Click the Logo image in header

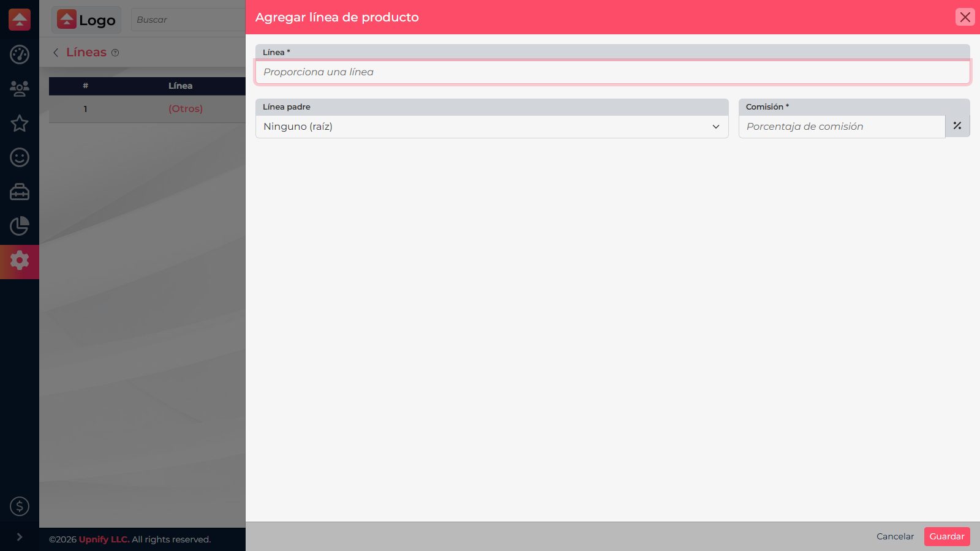[x=86, y=20]
